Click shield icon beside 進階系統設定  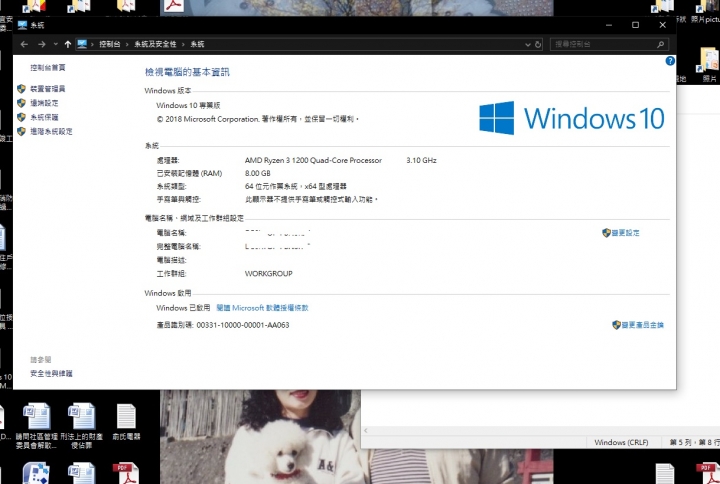pos(21,131)
